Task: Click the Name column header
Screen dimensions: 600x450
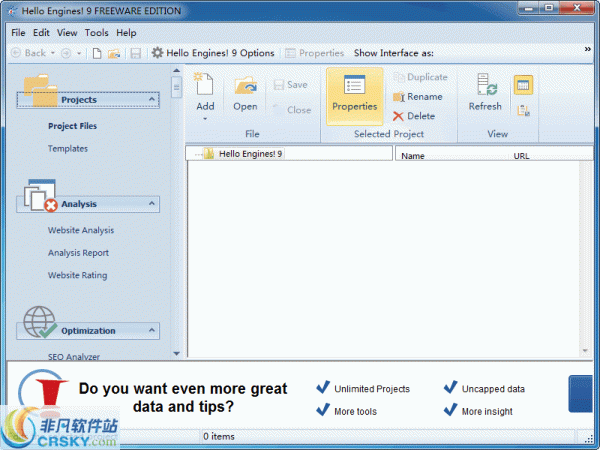Action: click(x=413, y=156)
